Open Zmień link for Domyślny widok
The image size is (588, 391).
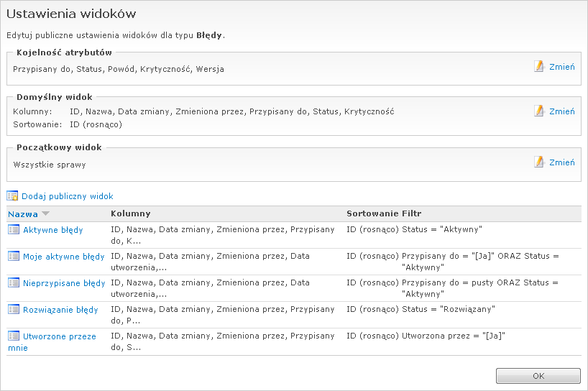pyautogui.click(x=561, y=111)
